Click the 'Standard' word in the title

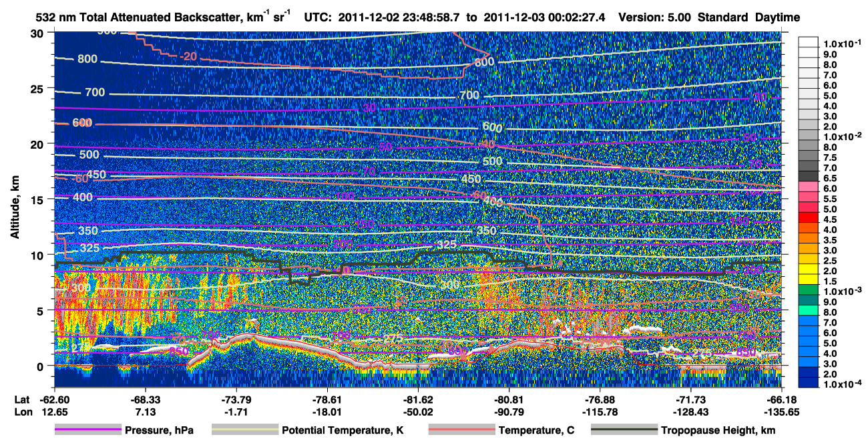(720, 17)
